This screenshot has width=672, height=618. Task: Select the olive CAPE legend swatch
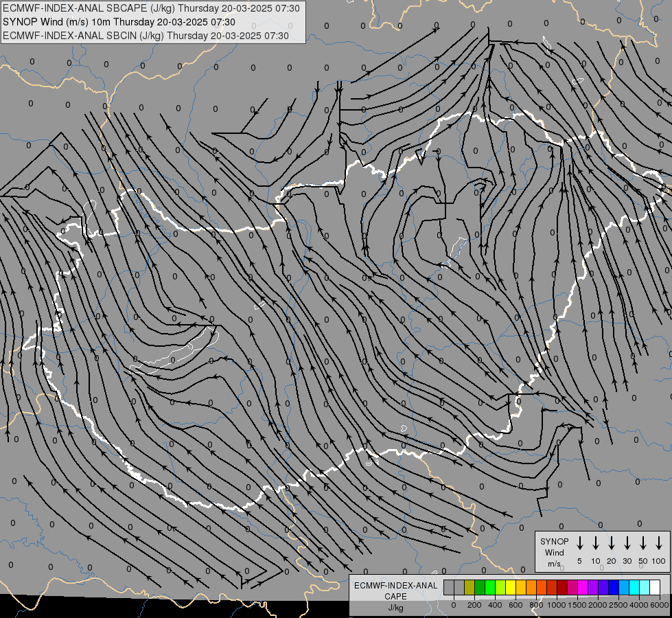pos(470,587)
